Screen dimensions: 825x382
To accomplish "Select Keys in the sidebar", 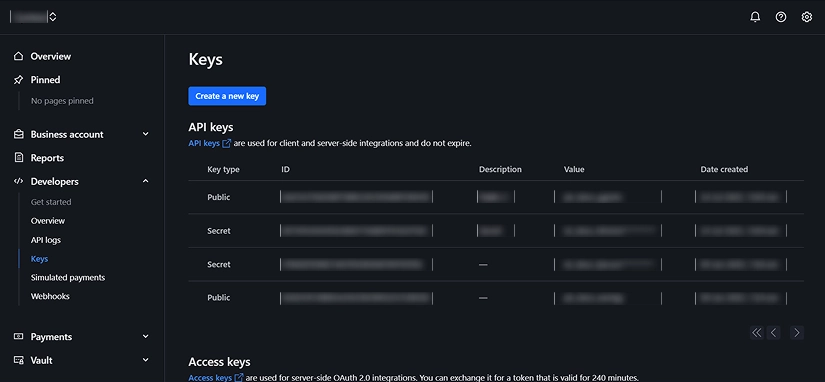I will (x=39, y=259).
